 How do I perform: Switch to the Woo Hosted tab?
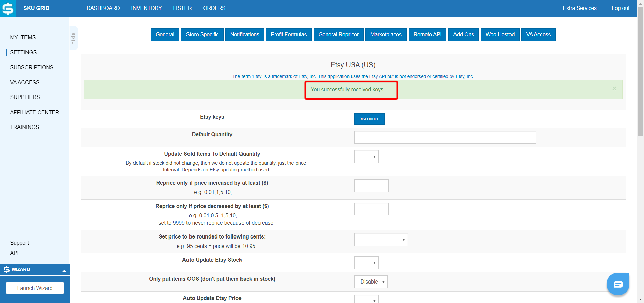point(500,35)
